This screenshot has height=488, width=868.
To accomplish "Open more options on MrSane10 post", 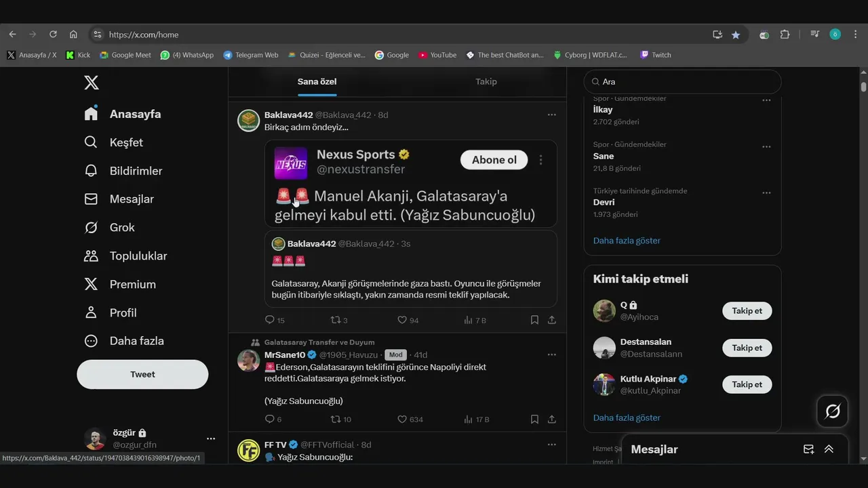I will [x=551, y=354].
